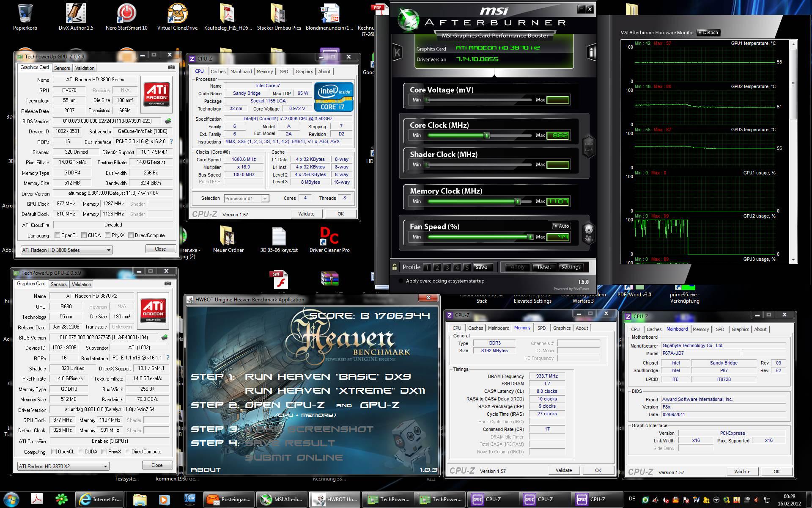Click the taskbar clock showing 00:28

(x=789, y=500)
